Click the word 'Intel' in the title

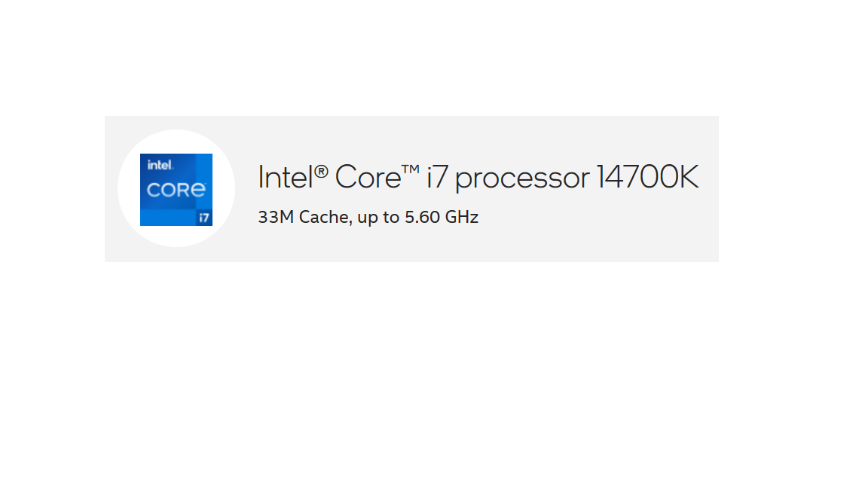point(286,177)
